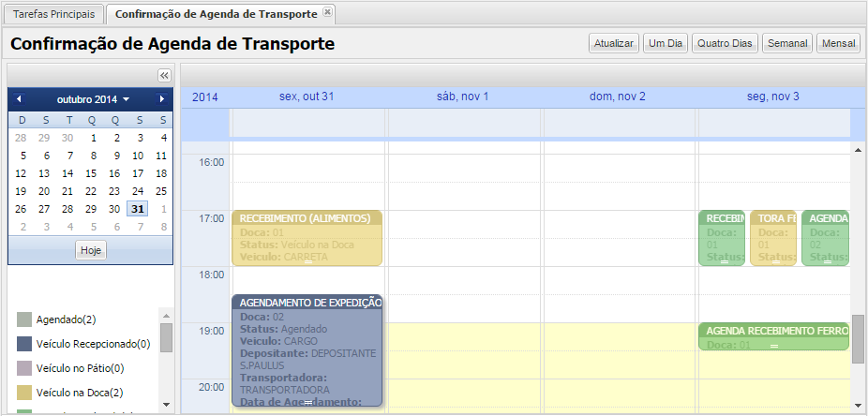Switch to the Tarefas Principais tab

(x=52, y=15)
